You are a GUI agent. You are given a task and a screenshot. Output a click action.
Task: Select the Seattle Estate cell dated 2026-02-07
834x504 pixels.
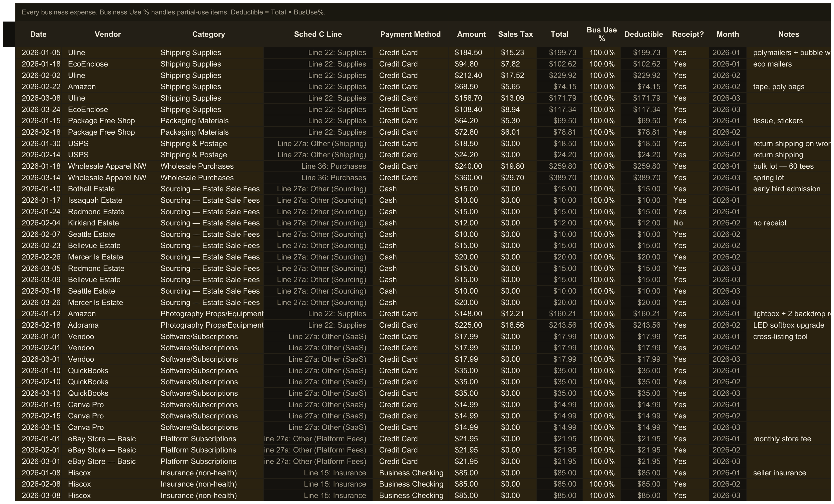point(108,234)
